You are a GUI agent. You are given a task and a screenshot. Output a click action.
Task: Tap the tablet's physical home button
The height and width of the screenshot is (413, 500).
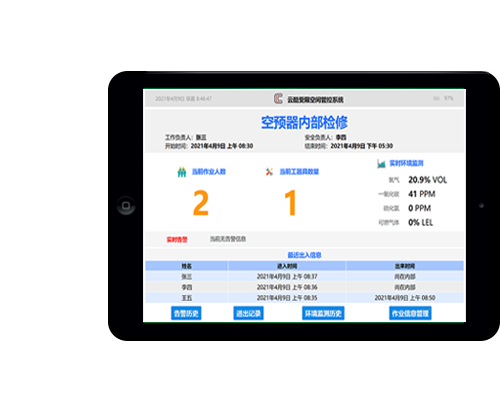(126, 205)
